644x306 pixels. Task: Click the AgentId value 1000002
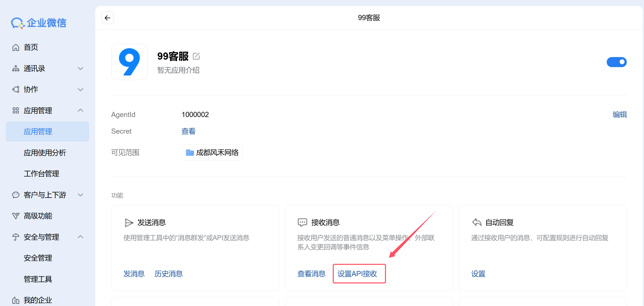tap(195, 115)
